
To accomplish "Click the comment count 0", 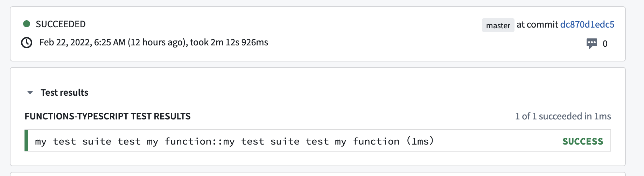I will coord(605,44).
